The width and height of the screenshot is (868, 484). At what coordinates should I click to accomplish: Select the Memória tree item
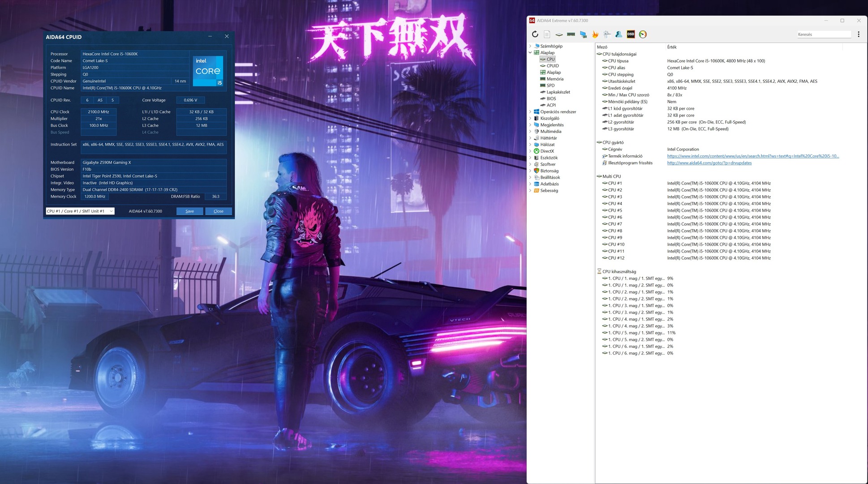click(554, 79)
